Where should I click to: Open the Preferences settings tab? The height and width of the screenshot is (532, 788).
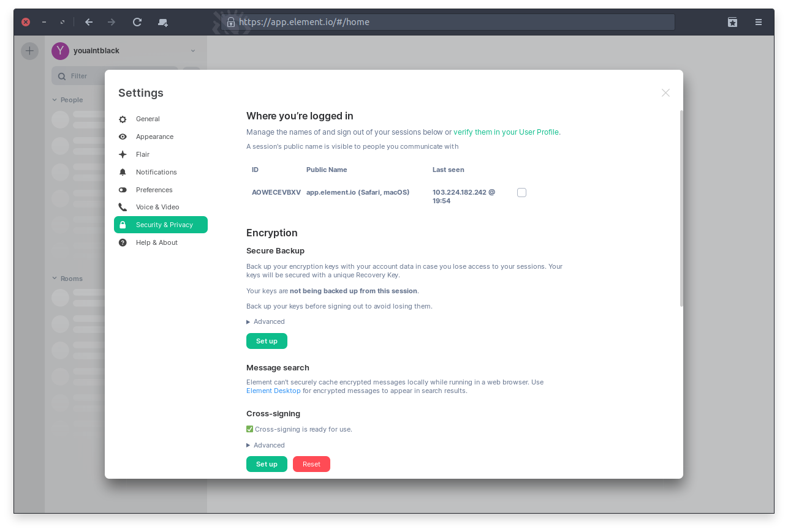[154, 190]
